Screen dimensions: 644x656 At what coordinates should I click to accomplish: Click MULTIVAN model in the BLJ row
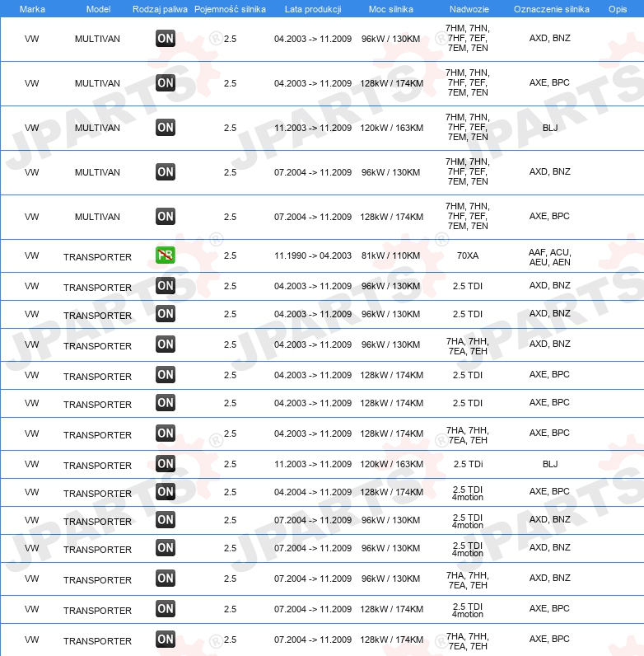(97, 128)
